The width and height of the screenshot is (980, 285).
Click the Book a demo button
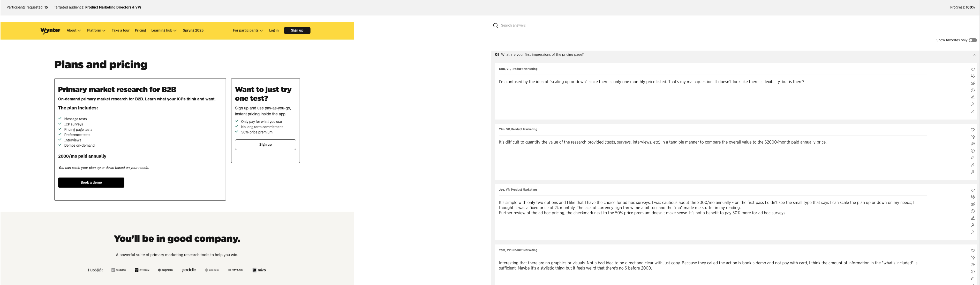(x=91, y=183)
